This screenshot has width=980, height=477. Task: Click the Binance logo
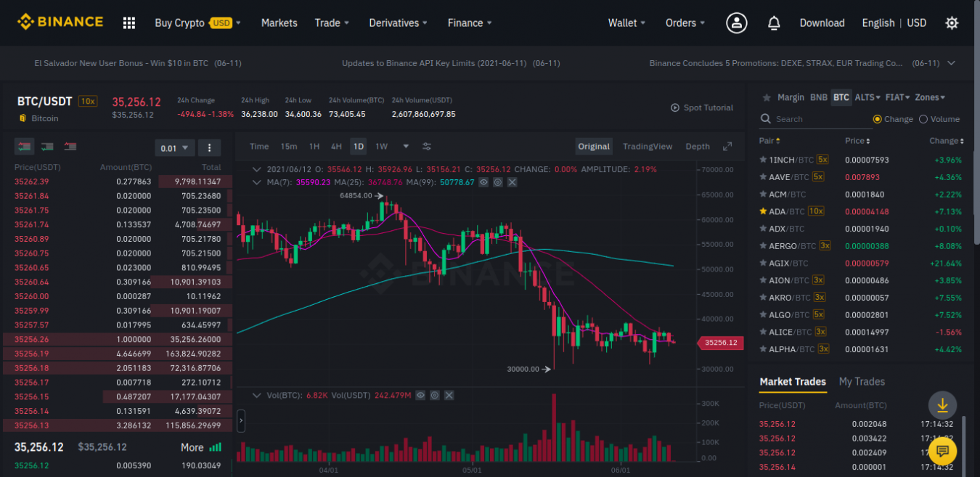coord(60,23)
